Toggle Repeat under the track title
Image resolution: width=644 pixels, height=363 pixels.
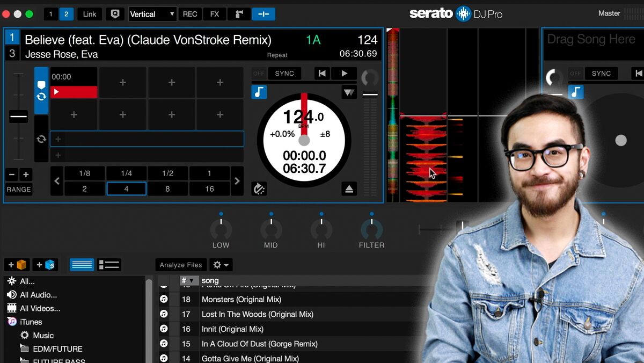[277, 55]
